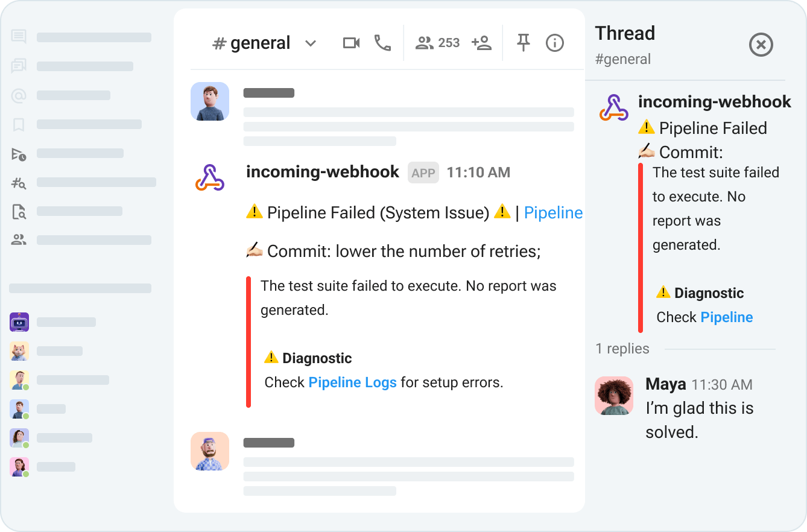Start a huddle with the video camera icon
Screen dimensions: 807x532
351,42
